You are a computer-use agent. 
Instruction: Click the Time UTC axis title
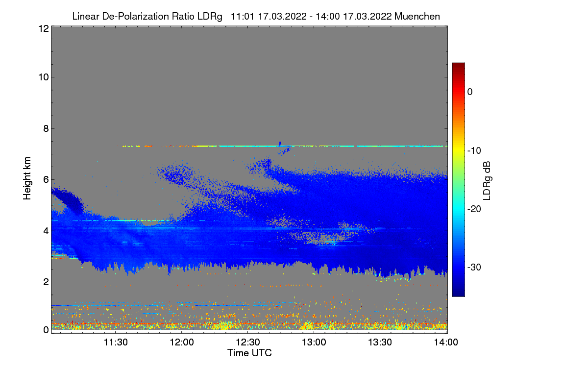pyautogui.click(x=249, y=353)
